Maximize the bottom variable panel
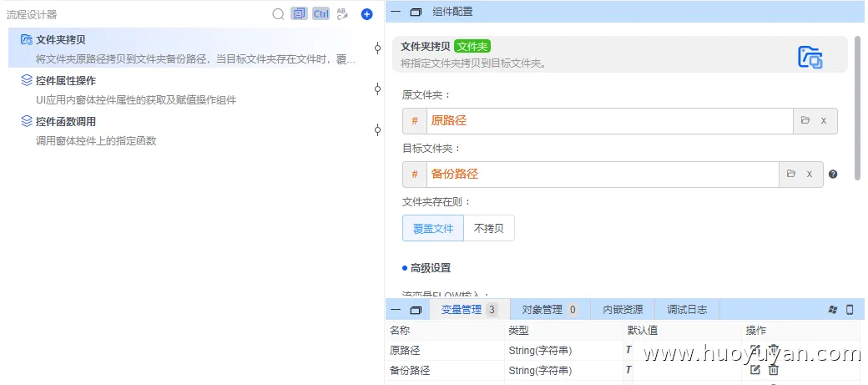This screenshot has width=868, height=385. [x=416, y=310]
